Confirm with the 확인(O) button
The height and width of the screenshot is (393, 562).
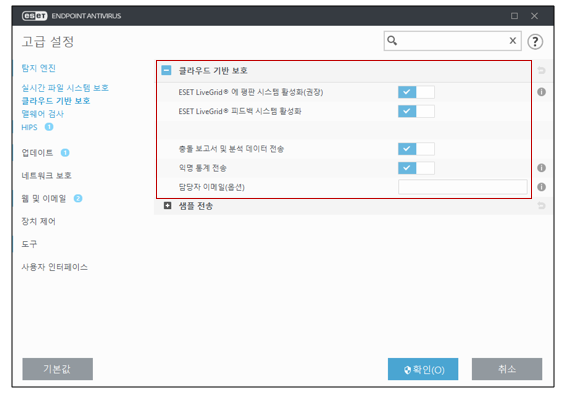423,369
